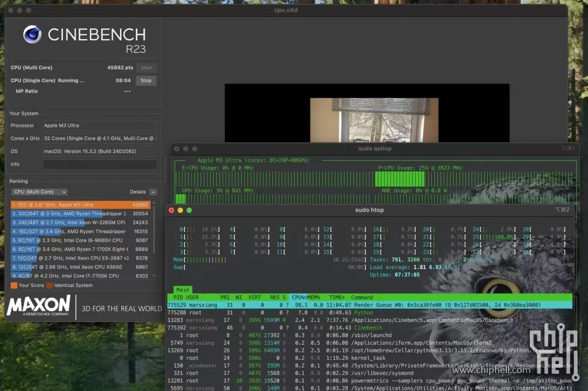Click the htop core 0 meter at 18.1%

200,229
